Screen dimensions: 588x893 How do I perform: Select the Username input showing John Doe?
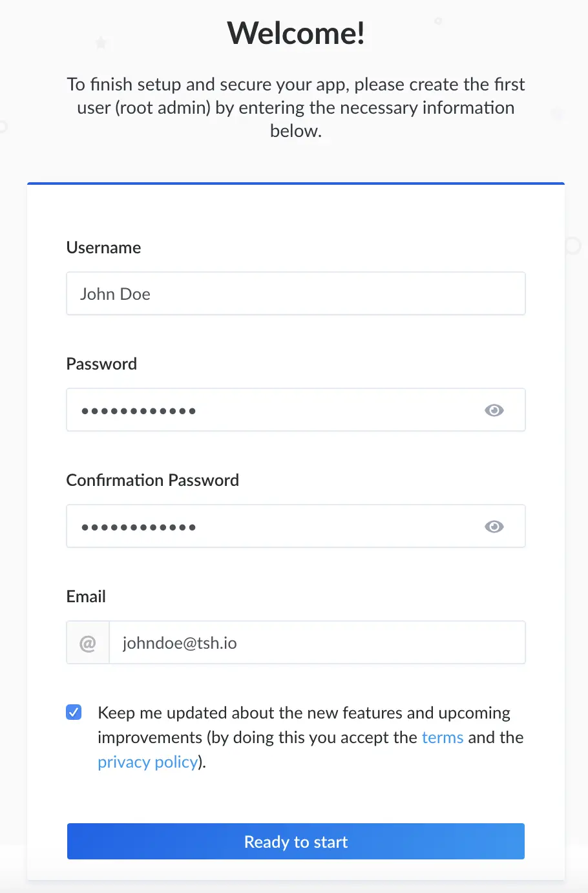click(x=295, y=293)
